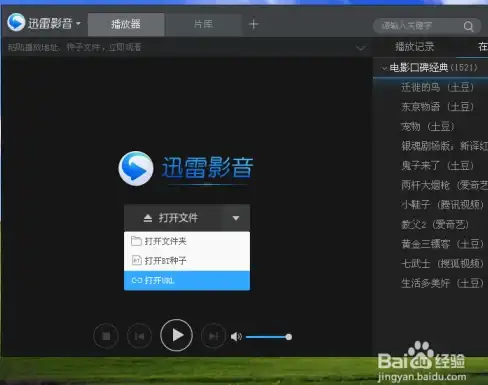Click the large 迅雷影音 center logo
488x385 pixels.
tap(186, 168)
